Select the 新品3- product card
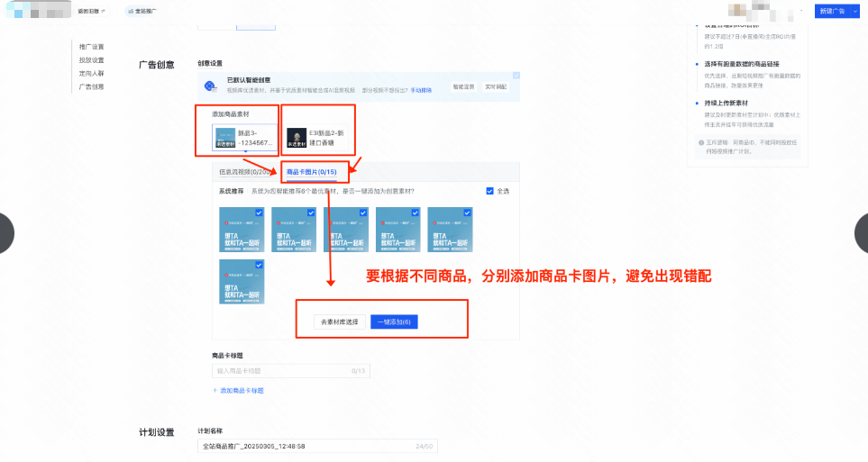868x462 pixels. point(244,138)
